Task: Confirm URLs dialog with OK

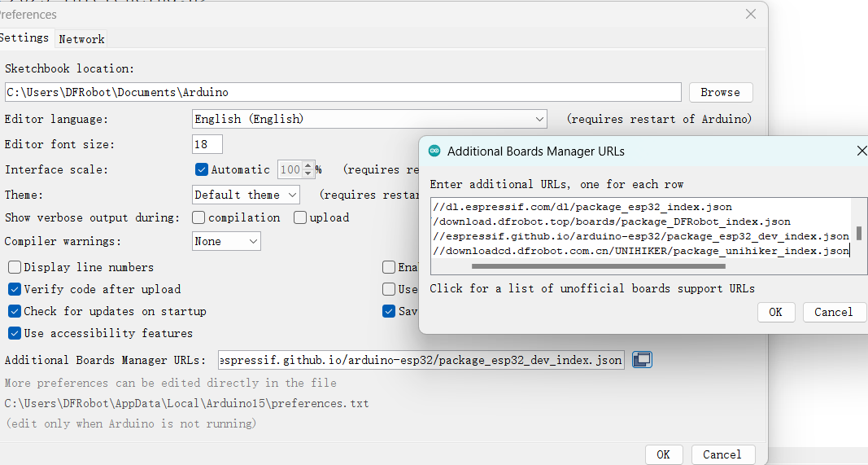Action: (775, 312)
